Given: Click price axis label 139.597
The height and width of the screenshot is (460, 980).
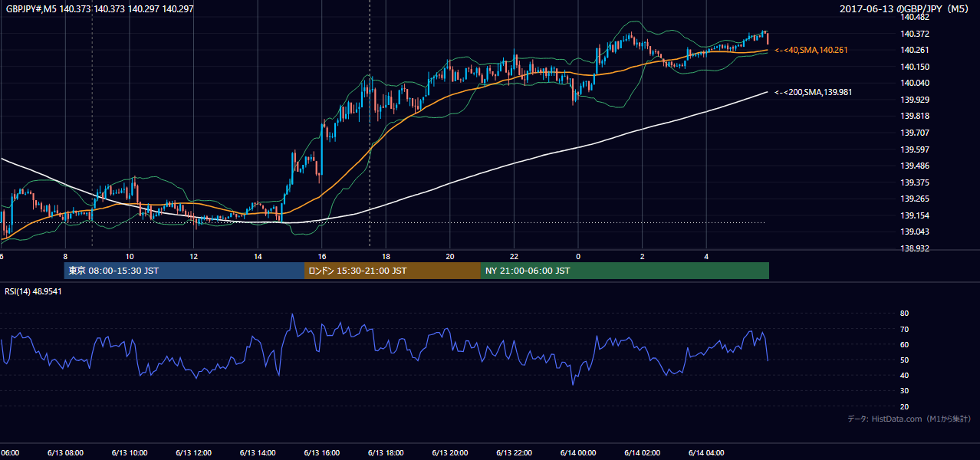Looking at the screenshot, I should [916, 149].
